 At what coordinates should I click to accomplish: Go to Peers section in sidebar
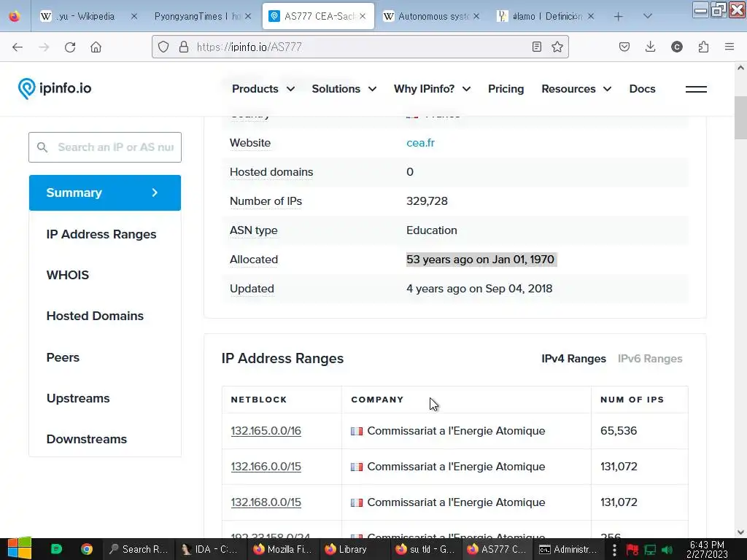click(x=63, y=357)
